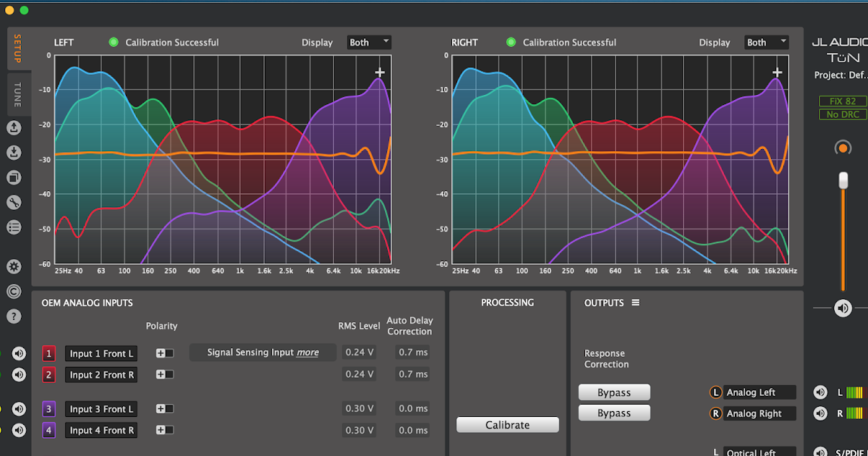This screenshot has height=456, width=868.
Task: Click the circled L Analog Left icon
Action: tap(716, 392)
